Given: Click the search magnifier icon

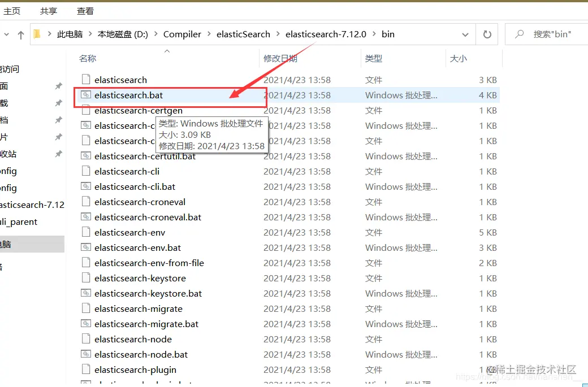Looking at the screenshot, I should [x=520, y=34].
